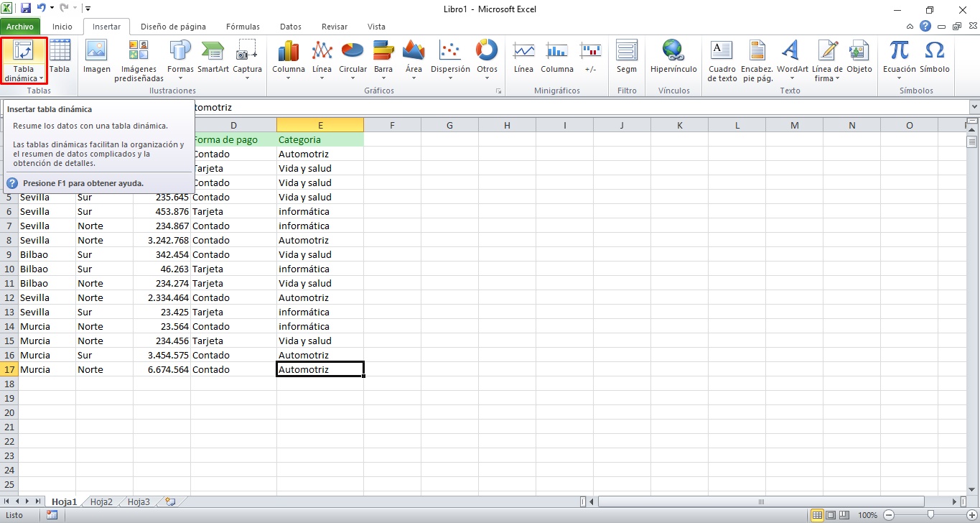Insert a Circular pie chart

353,61
